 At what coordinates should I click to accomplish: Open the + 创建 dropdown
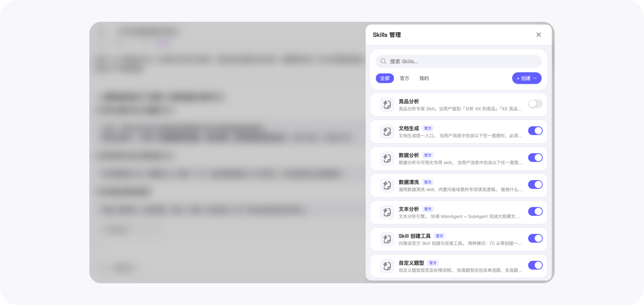click(x=527, y=78)
